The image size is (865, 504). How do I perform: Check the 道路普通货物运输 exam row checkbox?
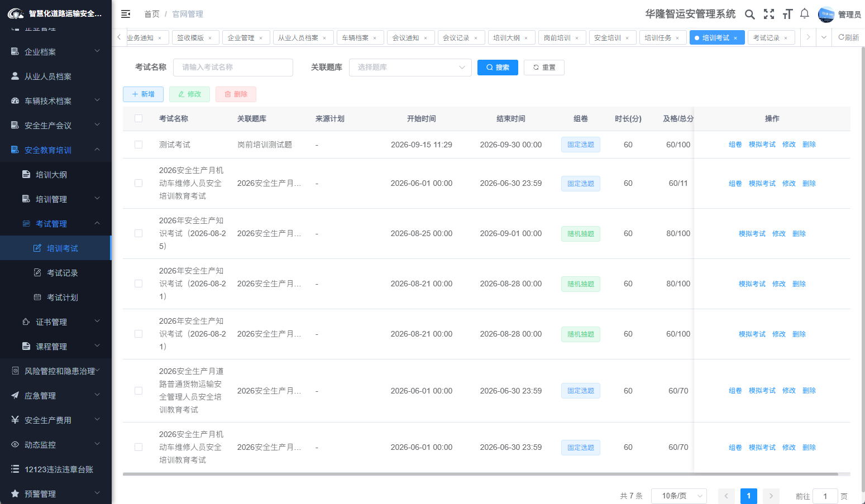(138, 391)
